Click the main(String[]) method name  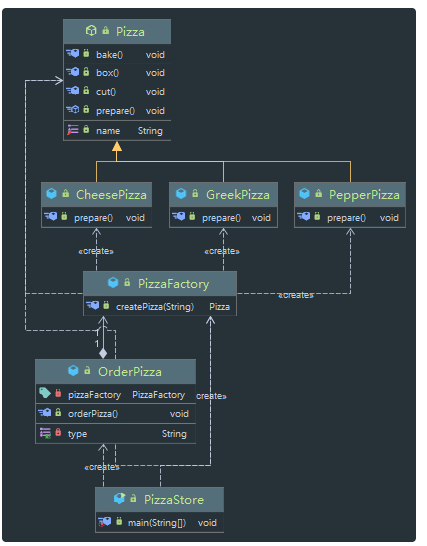tap(157, 523)
